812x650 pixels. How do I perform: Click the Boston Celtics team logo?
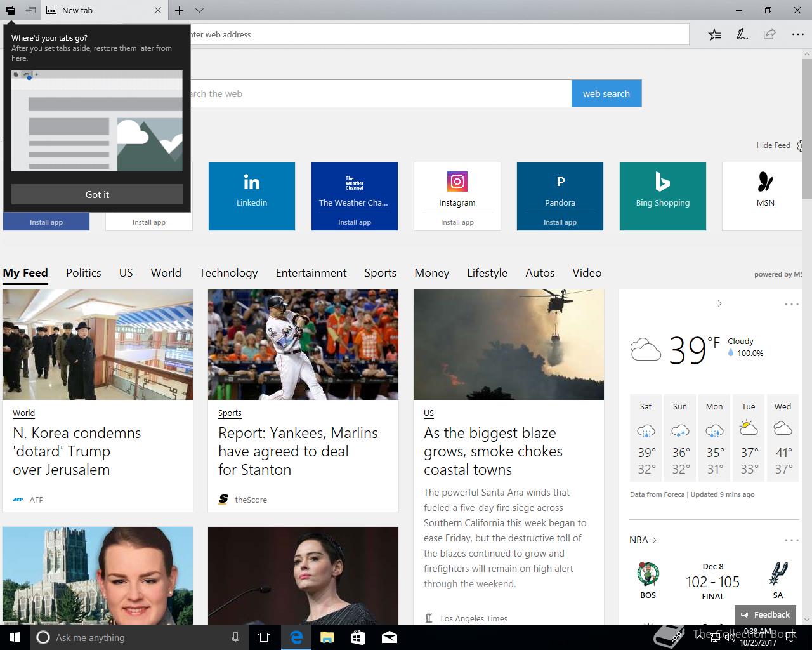click(x=648, y=574)
